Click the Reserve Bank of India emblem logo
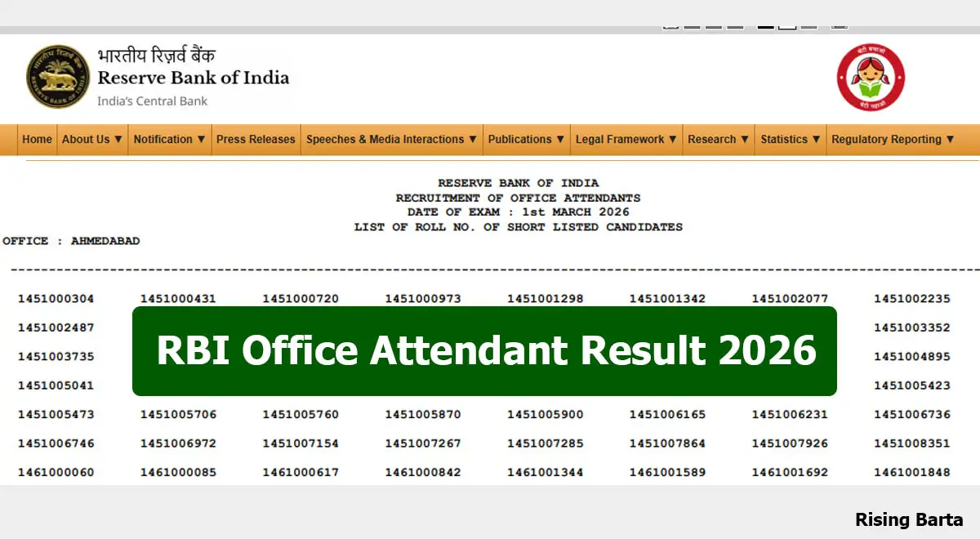 [56, 78]
